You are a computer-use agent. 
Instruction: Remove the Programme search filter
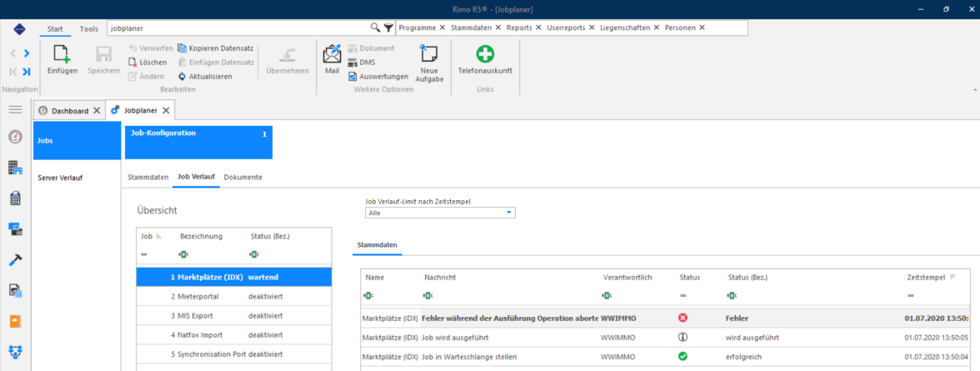click(443, 27)
